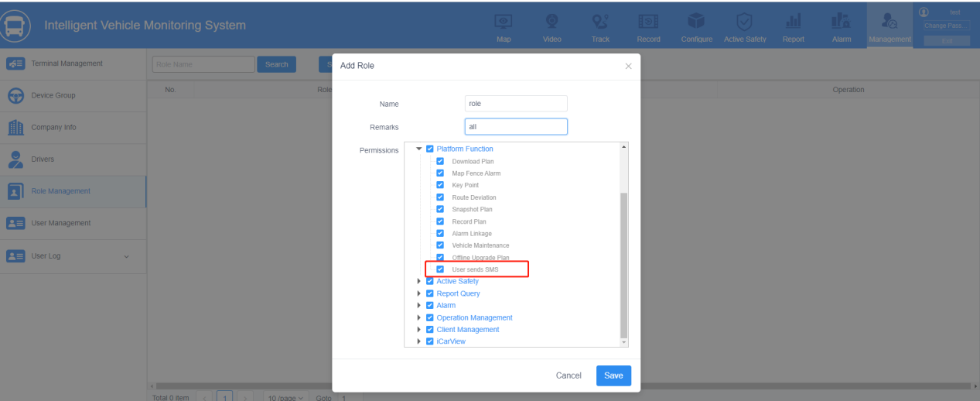Open the Track route icon
980x401 pixels.
coord(600,22)
